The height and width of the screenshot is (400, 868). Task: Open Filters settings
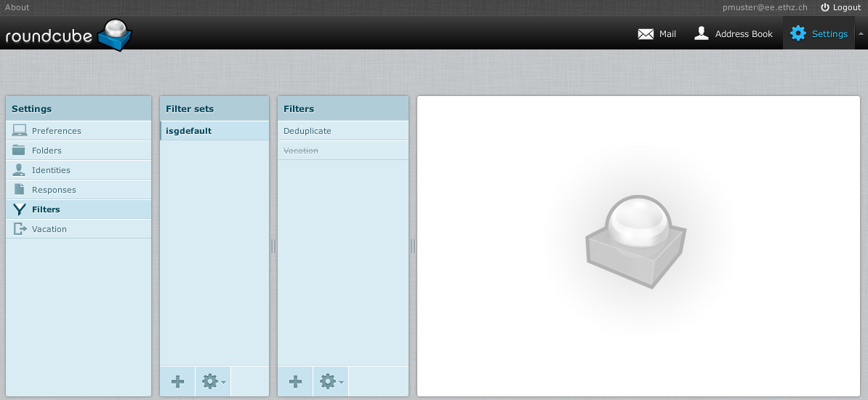(79, 209)
